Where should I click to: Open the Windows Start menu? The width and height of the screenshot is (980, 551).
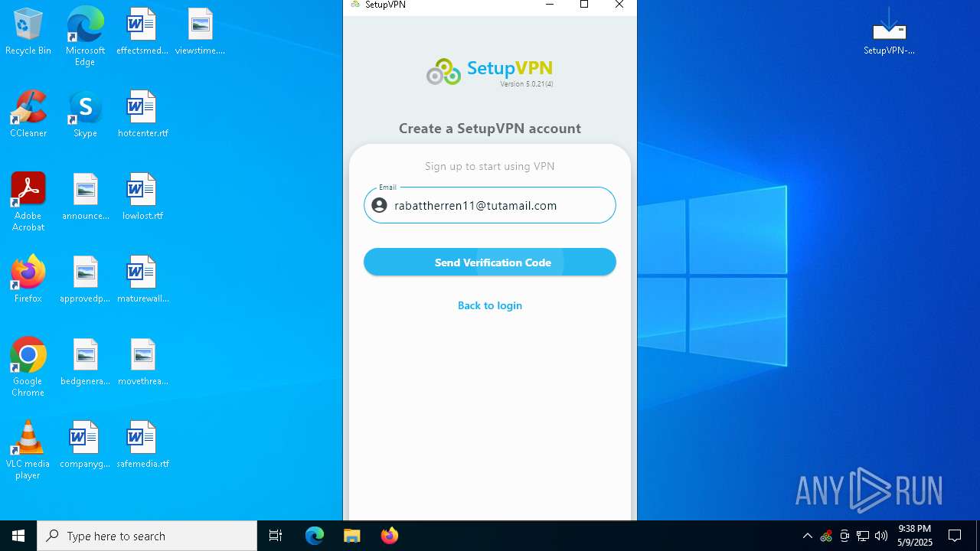click(x=18, y=536)
